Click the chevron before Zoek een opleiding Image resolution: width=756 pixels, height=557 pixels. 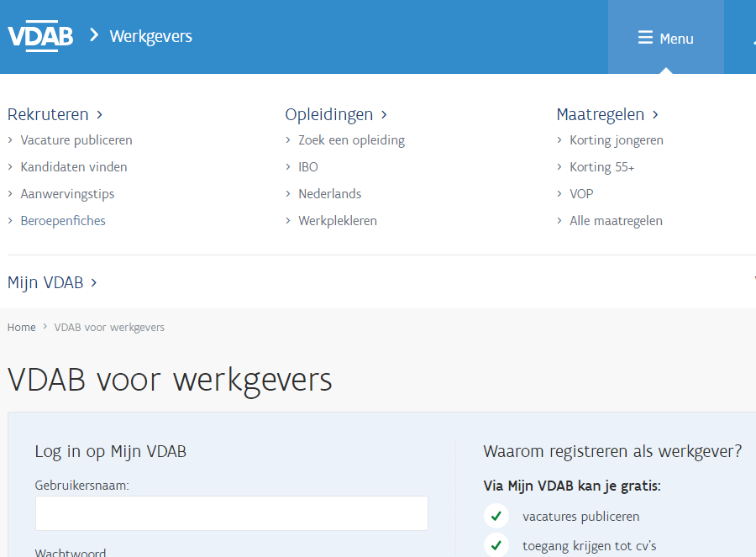[288, 139]
